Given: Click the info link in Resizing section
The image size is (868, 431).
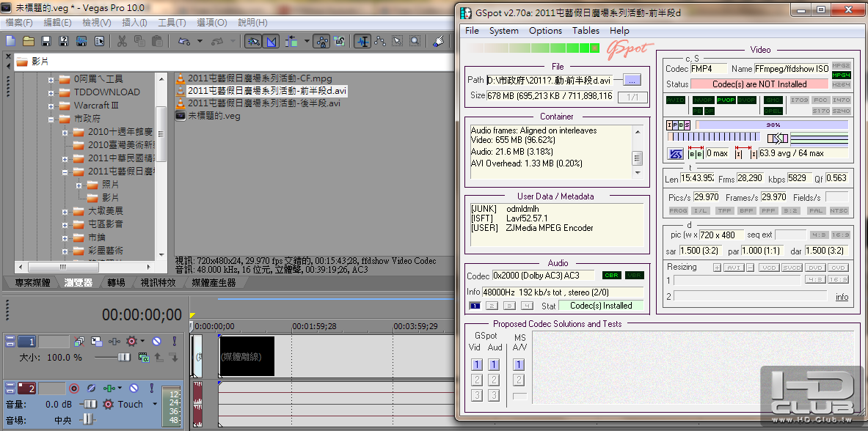Looking at the screenshot, I should (x=842, y=297).
